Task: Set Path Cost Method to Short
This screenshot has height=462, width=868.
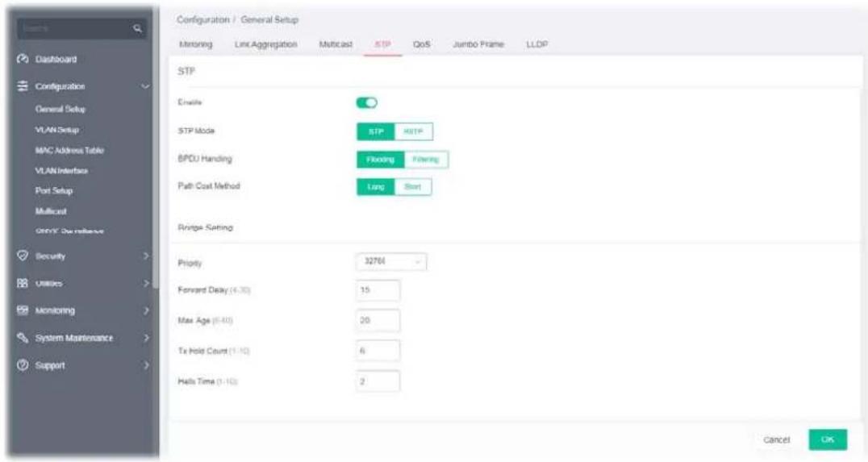Action: [x=413, y=187]
